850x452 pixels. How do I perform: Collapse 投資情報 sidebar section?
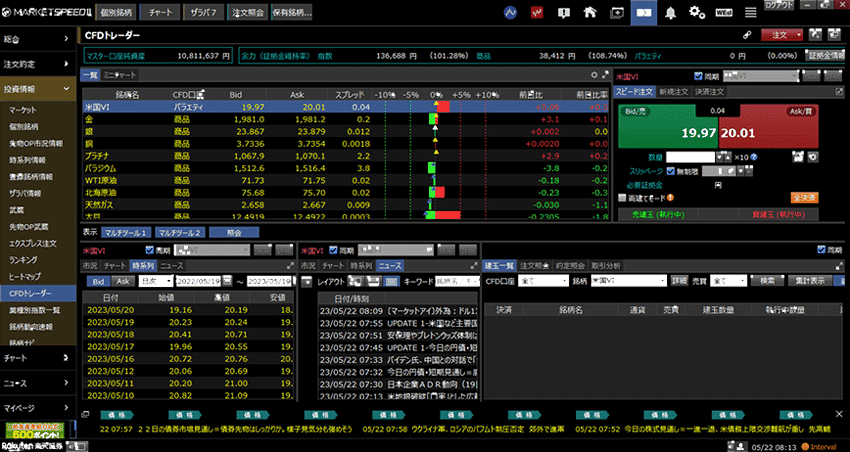(x=38, y=89)
